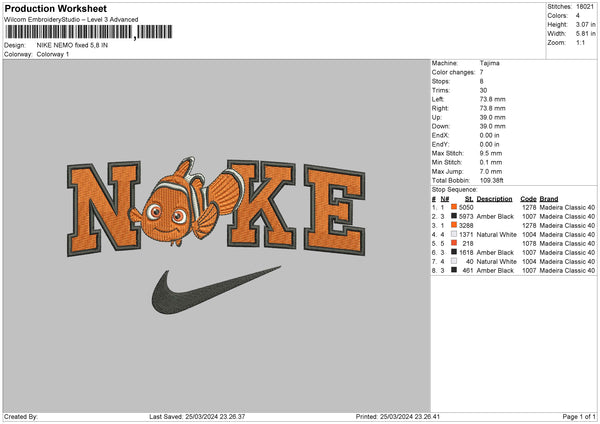Click the Stitches value "18021"
This screenshot has height=424, width=600.
[x=585, y=7]
